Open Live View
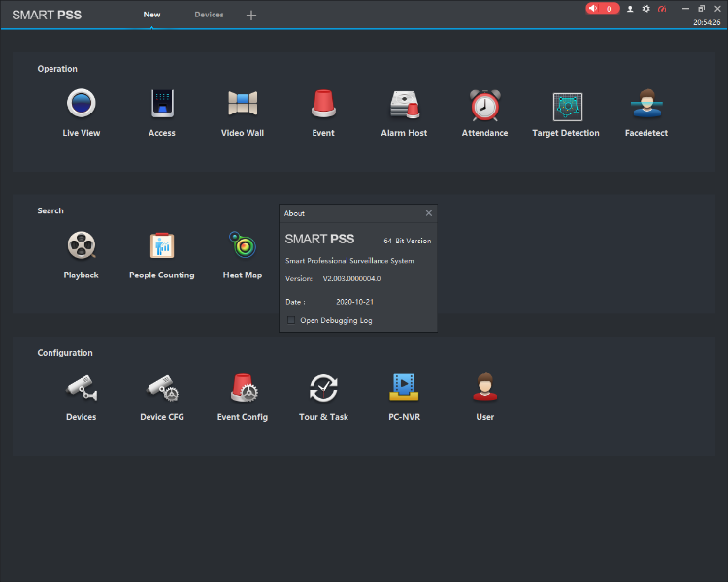 (82, 113)
